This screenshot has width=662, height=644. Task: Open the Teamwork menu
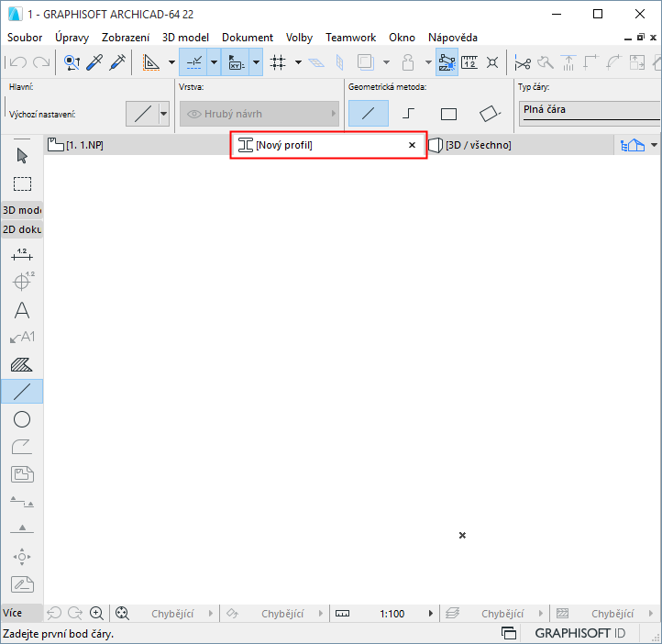350,38
